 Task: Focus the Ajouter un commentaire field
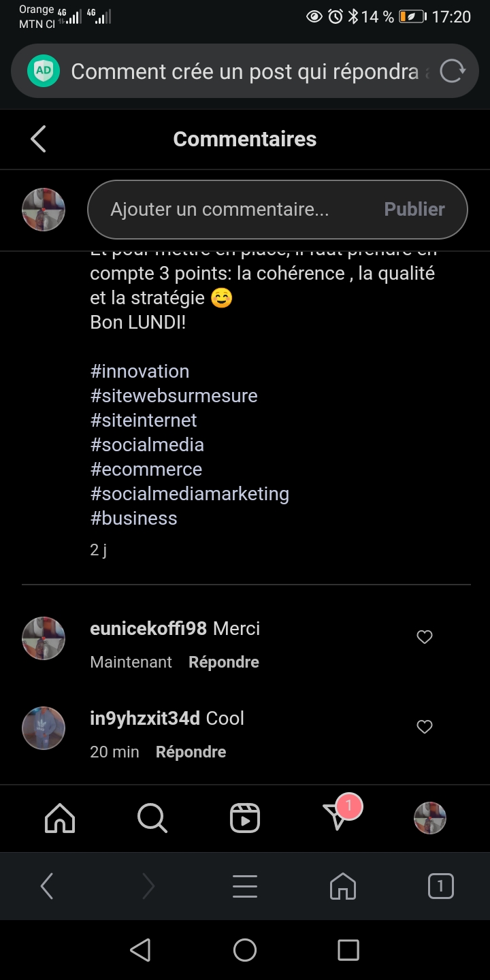click(x=231, y=210)
